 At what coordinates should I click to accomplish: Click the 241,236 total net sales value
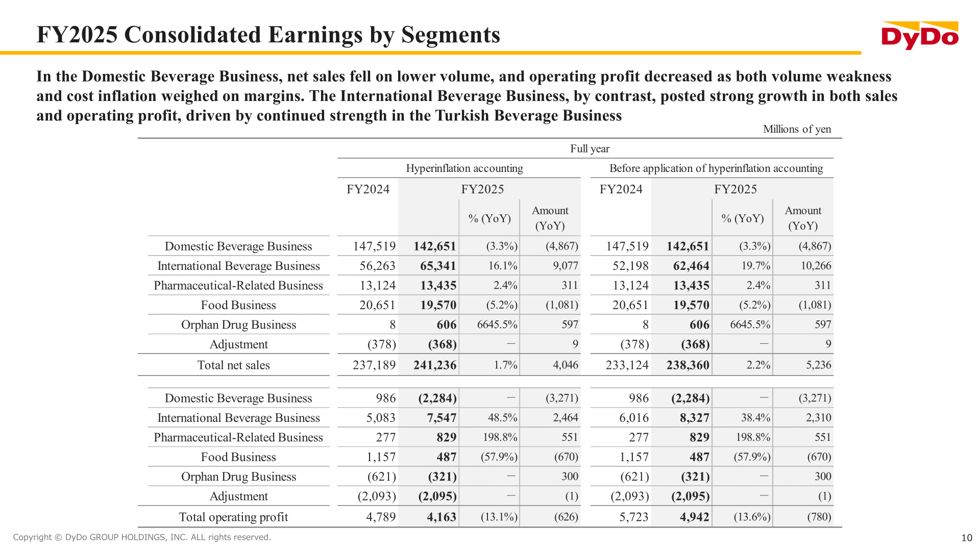pyautogui.click(x=435, y=365)
